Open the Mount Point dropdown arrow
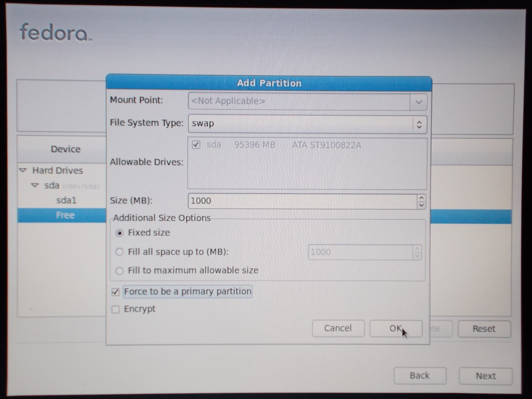 pyautogui.click(x=418, y=102)
